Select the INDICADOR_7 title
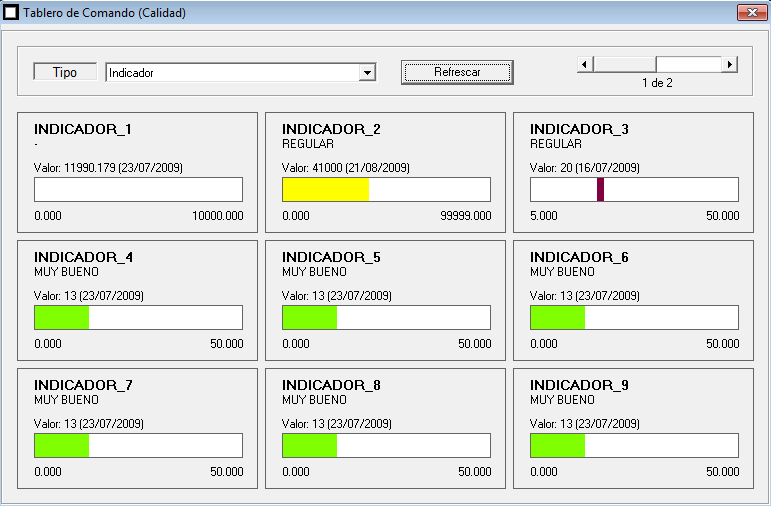 [x=83, y=385]
